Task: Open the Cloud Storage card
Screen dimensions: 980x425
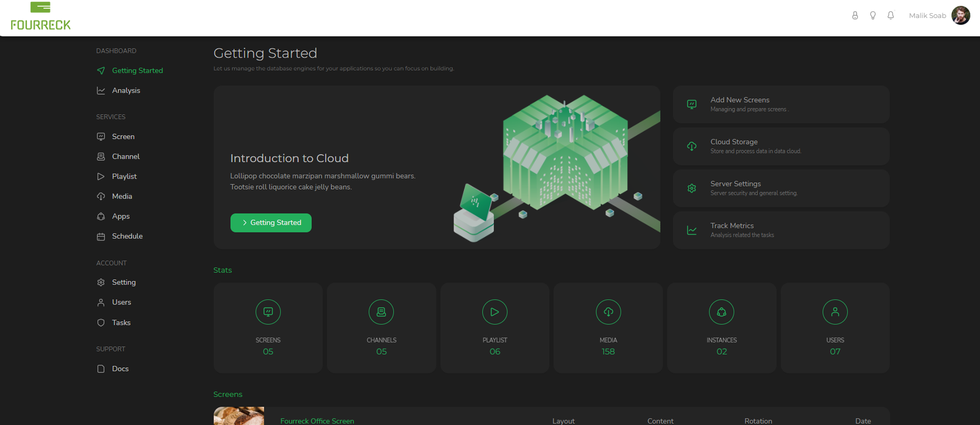Action: [780, 146]
